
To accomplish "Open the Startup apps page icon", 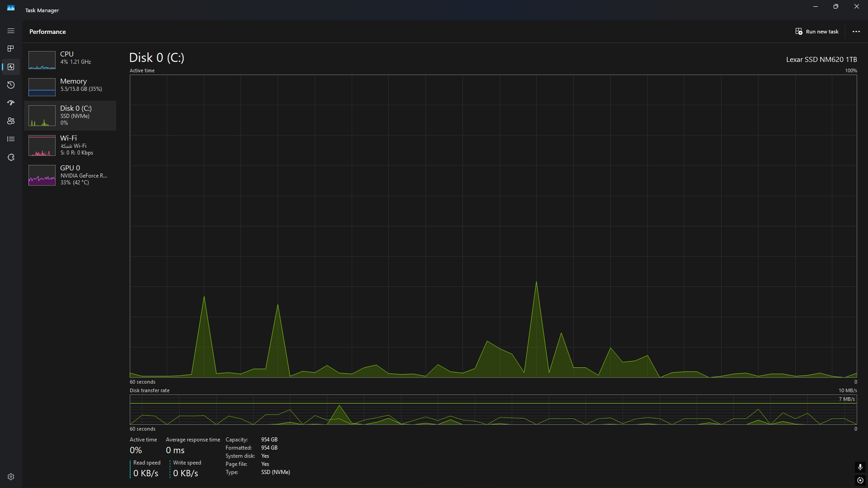I will (11, 103).
